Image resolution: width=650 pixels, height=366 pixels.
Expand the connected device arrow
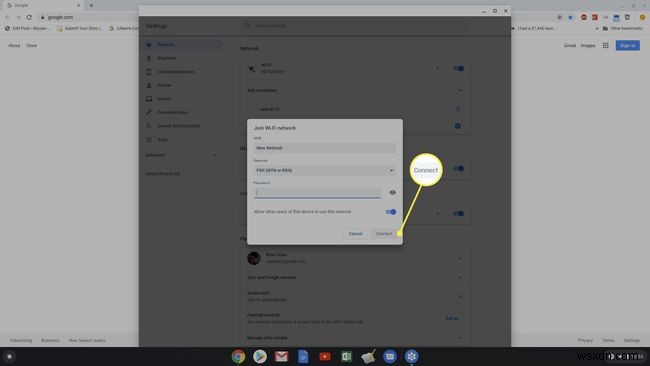[437, 213]
